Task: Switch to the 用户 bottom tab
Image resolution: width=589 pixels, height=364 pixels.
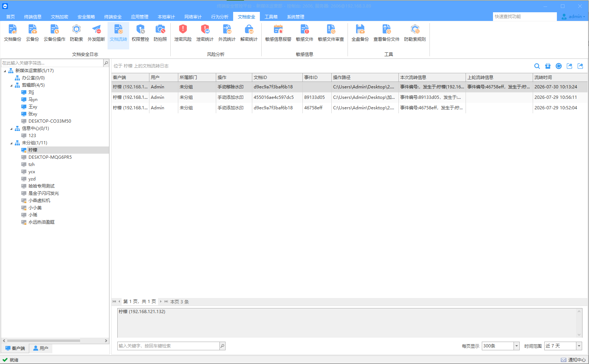Action: (40, 348)
